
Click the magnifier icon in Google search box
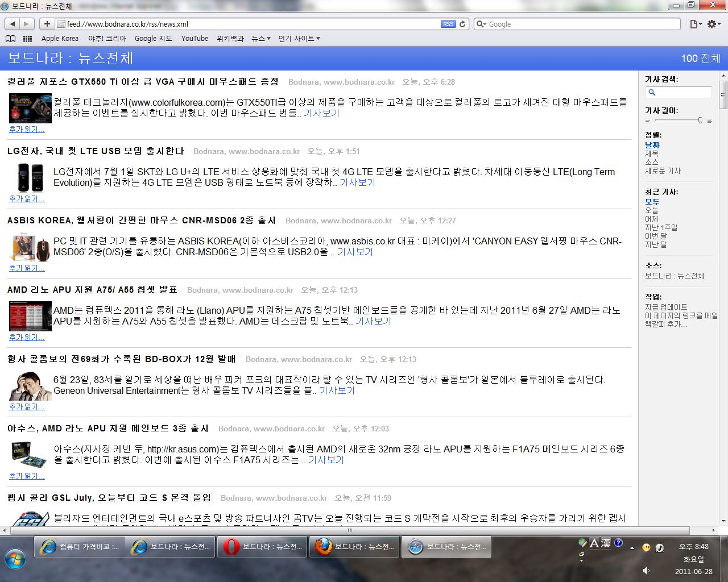click(x=481, y=24)
